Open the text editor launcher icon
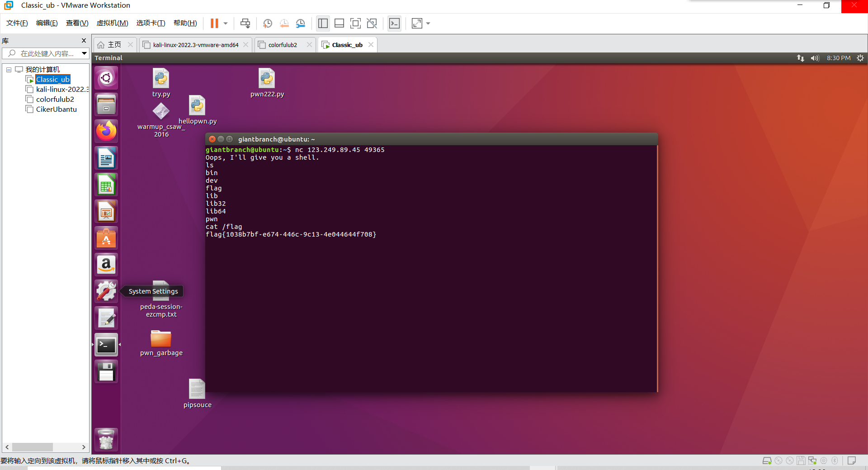Image resolution: width=868 pixels, height=470 pixels. click(106, 318)
